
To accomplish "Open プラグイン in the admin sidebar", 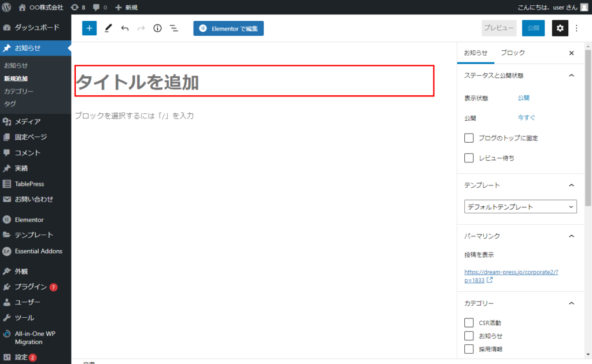I will click(x=31, y=287).
